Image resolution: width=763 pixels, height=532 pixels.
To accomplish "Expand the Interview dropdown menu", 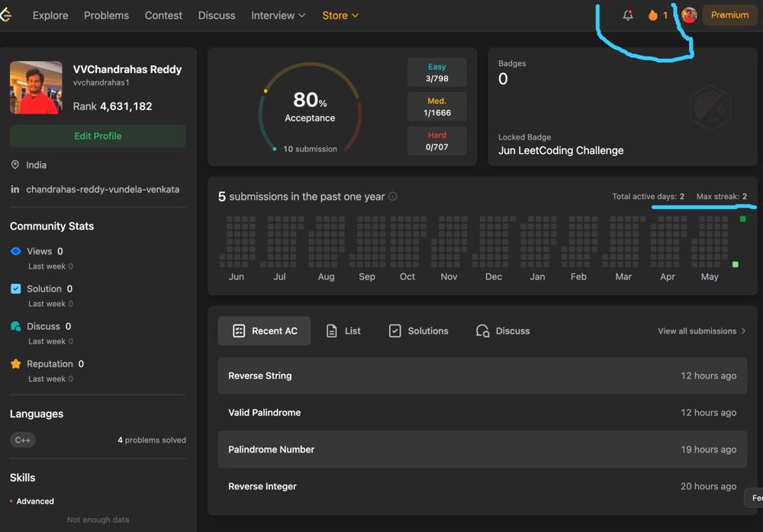I will click(278, 15).
